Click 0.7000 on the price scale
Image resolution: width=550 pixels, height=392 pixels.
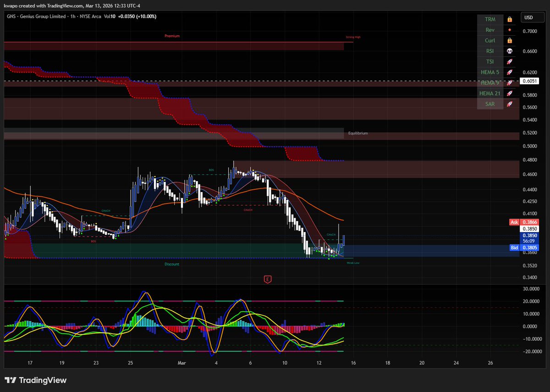[x=531, y=29]
